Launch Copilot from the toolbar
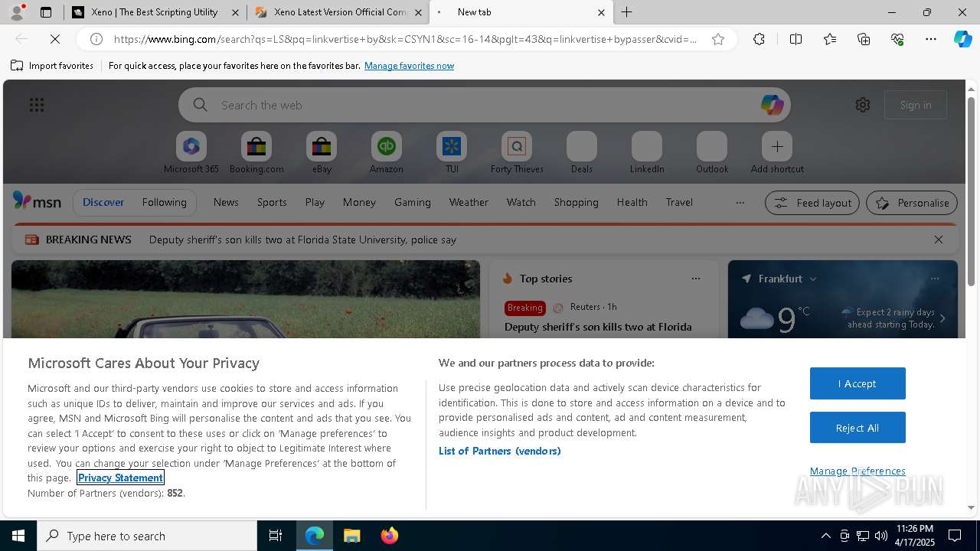Screen dimensions: 980x551 [x=963, y=39]
